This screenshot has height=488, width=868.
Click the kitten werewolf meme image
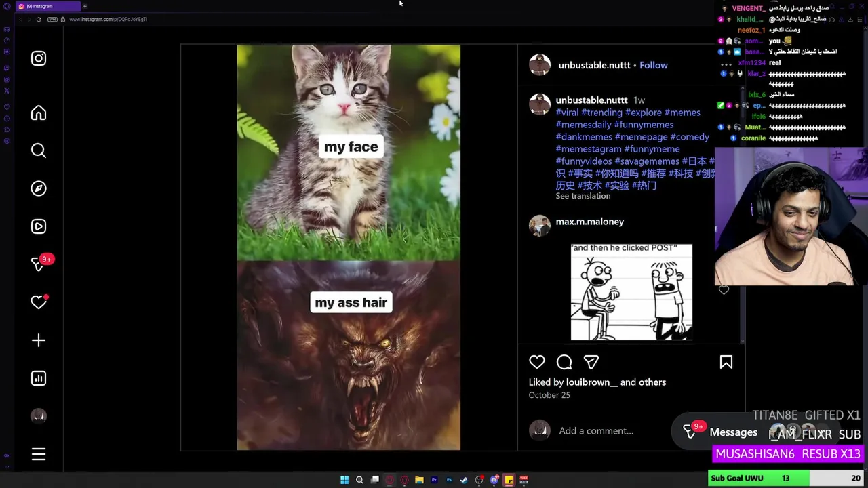point(349,247)
